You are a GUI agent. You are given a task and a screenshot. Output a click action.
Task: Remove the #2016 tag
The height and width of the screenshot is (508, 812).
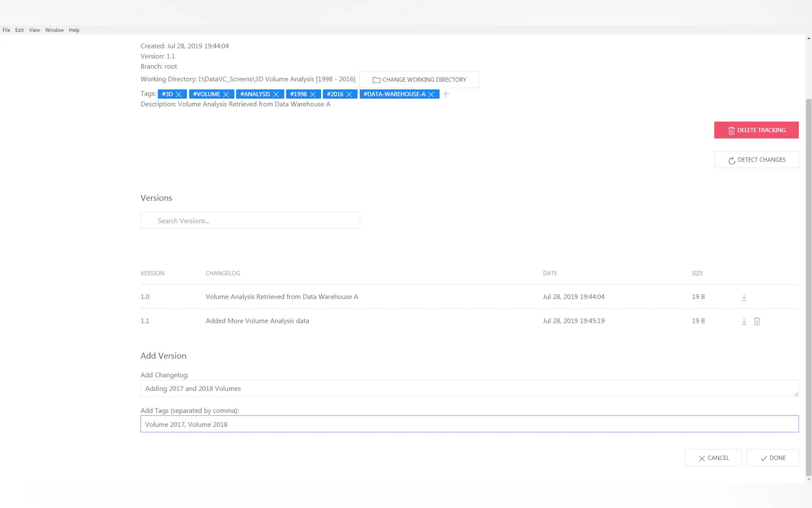[x=349, y=94]
